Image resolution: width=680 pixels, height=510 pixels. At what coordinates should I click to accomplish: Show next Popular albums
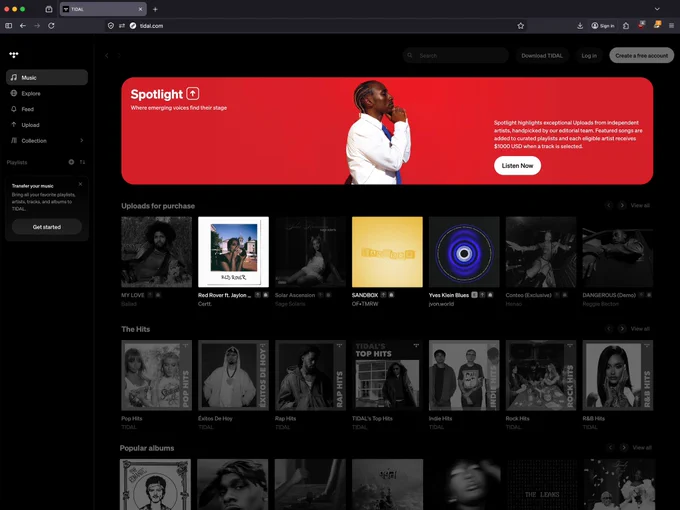pyautogui.click(x=624, y=447)
